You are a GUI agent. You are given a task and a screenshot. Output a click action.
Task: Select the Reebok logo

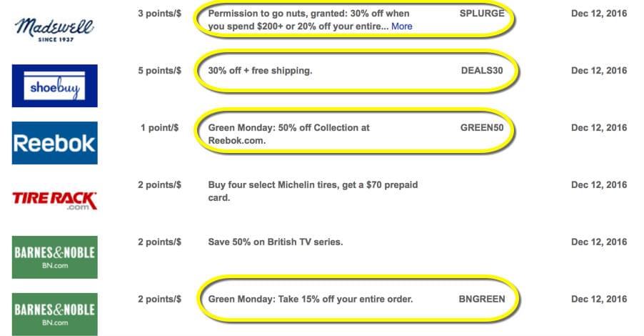(x=55, y=143)
